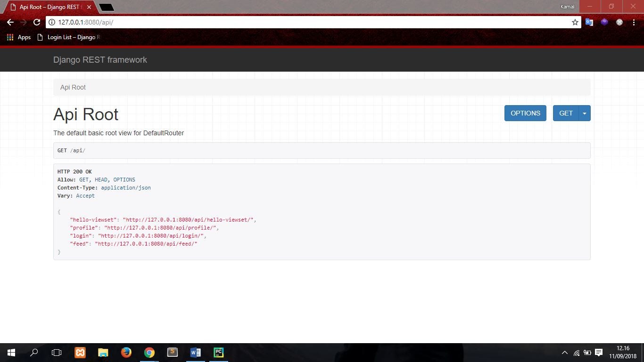The image size is (644, 362).
Task: Switch to PyCharm on the taskbar
Action: coord(218,353)
